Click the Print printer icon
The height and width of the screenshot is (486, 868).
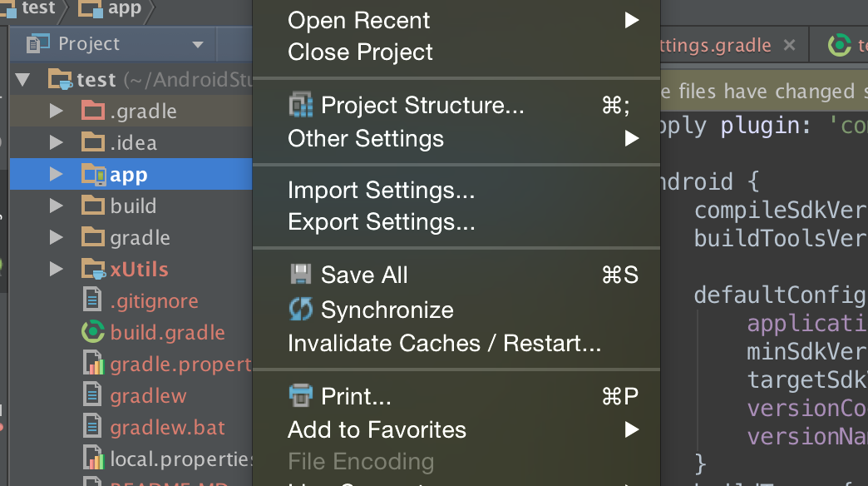(301, 395)
